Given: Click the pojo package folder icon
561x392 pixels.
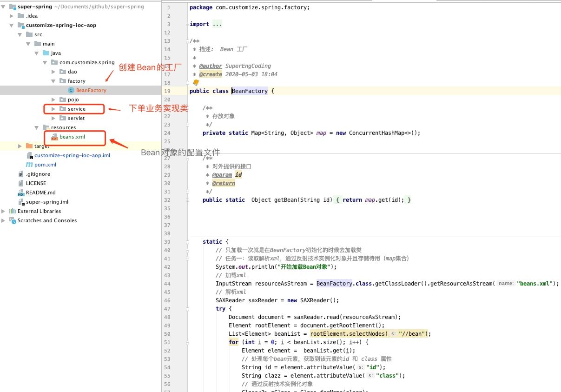Looking at the screenshot, I should tap(63, 100).
